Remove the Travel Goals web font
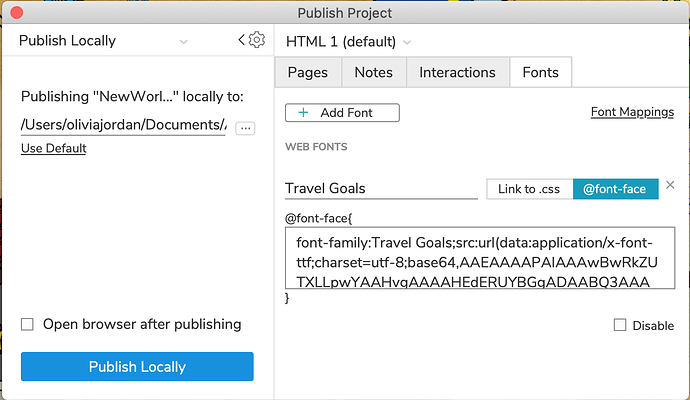690x400 pixels. click(x=670, y=185)
